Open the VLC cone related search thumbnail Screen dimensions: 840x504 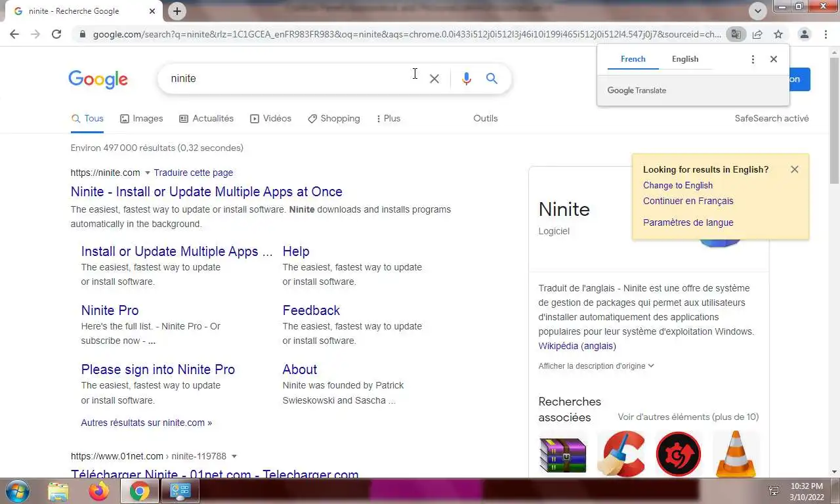[x=736, y=454]
